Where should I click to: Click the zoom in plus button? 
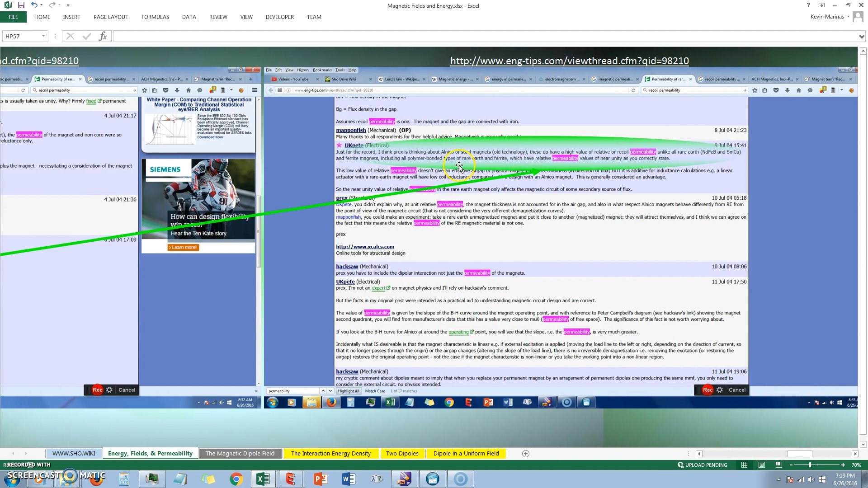[x=843, y=465]
